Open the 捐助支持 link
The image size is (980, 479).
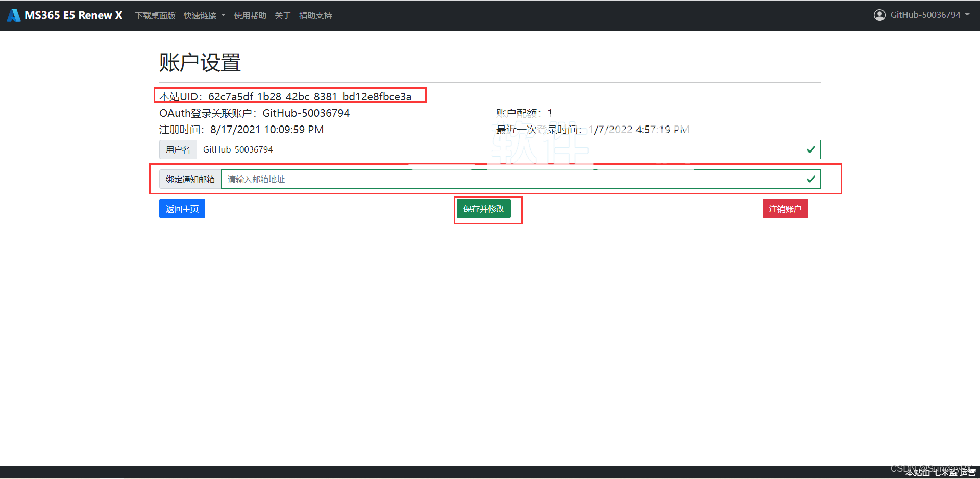(x=315, y=16)
